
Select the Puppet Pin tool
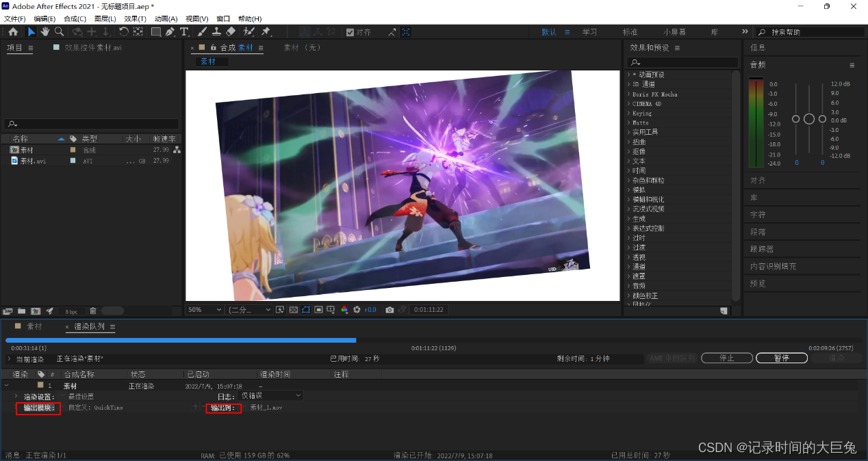coord(266,31)
